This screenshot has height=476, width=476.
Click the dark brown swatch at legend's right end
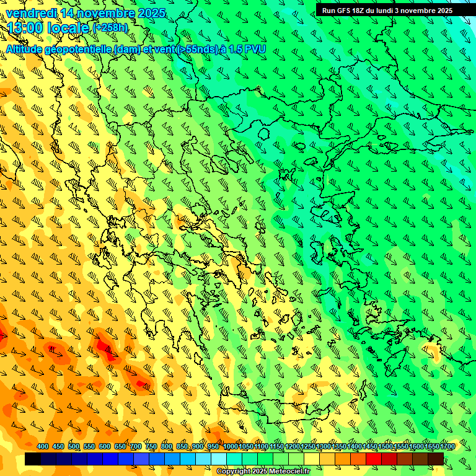click(436, 459)
